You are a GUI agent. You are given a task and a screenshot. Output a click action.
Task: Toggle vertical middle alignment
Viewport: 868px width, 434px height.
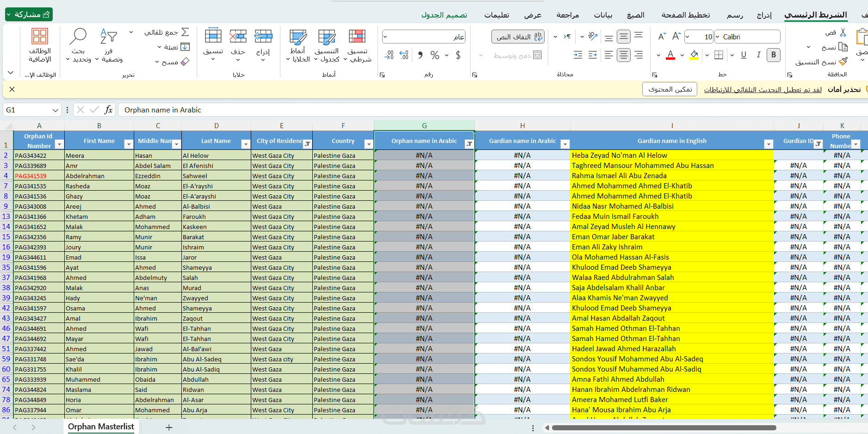(x=624, y=37)
